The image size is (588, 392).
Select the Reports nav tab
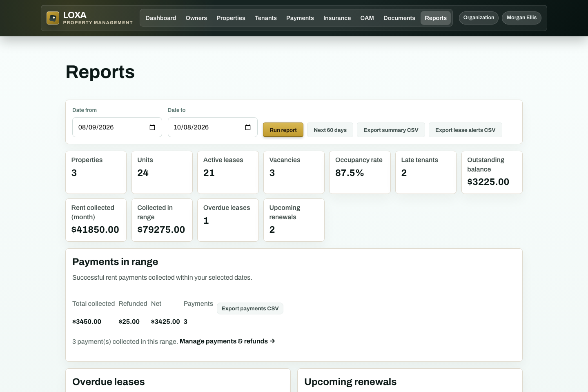[436, 18]
